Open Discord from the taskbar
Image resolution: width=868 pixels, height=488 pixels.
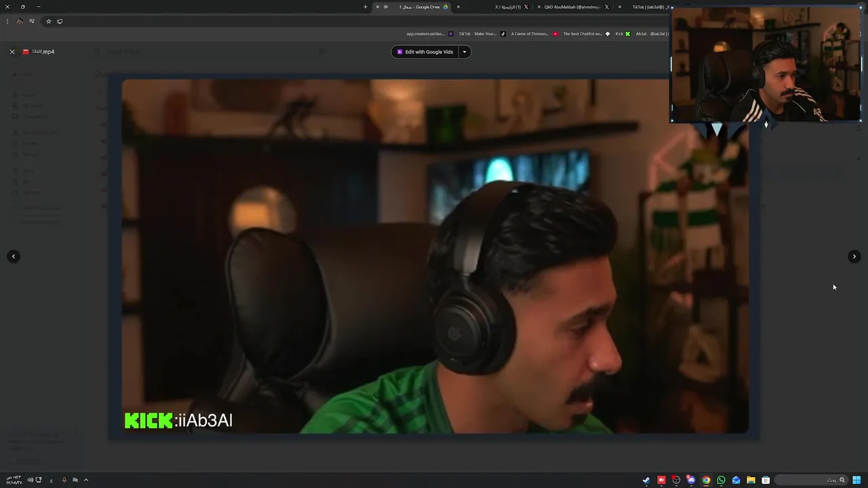tap(691, 480)
